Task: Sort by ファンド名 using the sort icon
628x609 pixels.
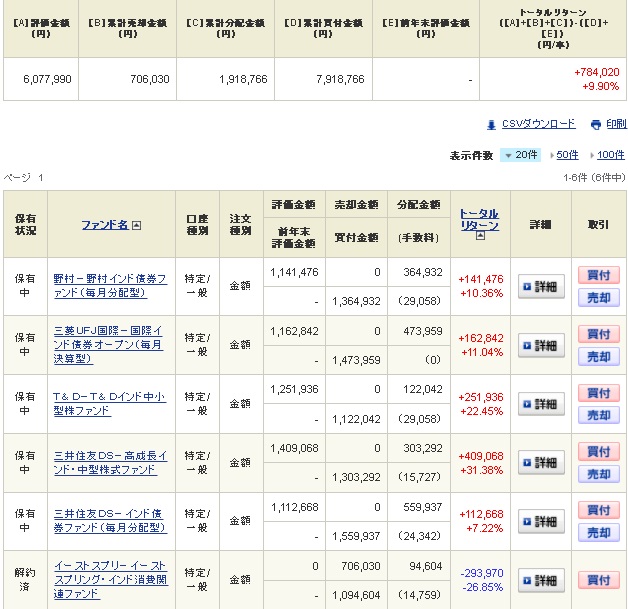Action: point(137,226)
